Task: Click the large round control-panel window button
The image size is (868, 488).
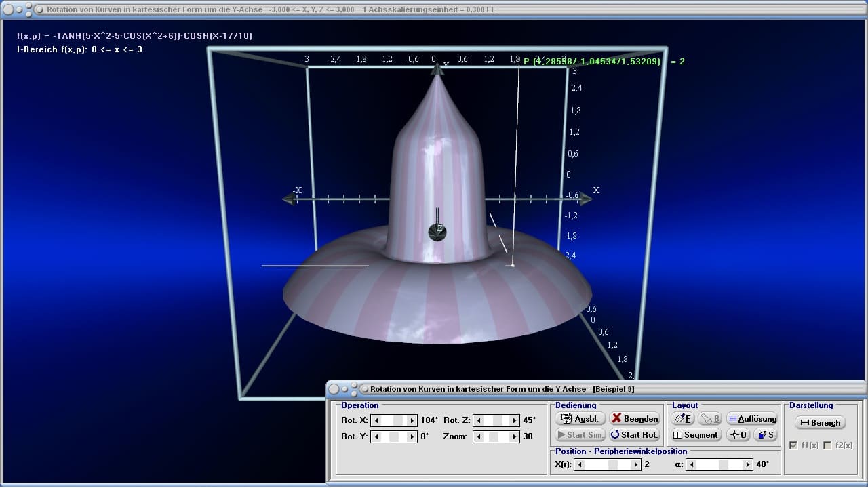Action: [x=335, y=389]
